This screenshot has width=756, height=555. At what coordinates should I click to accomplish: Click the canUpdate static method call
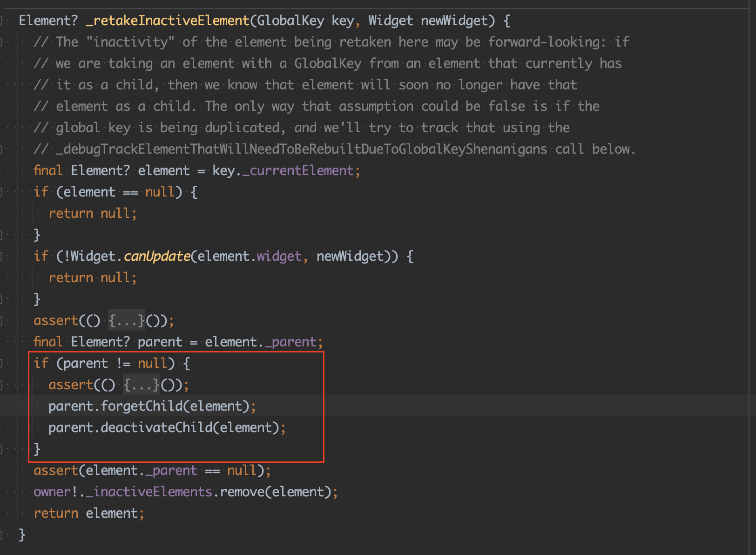[x=157, y=256]
